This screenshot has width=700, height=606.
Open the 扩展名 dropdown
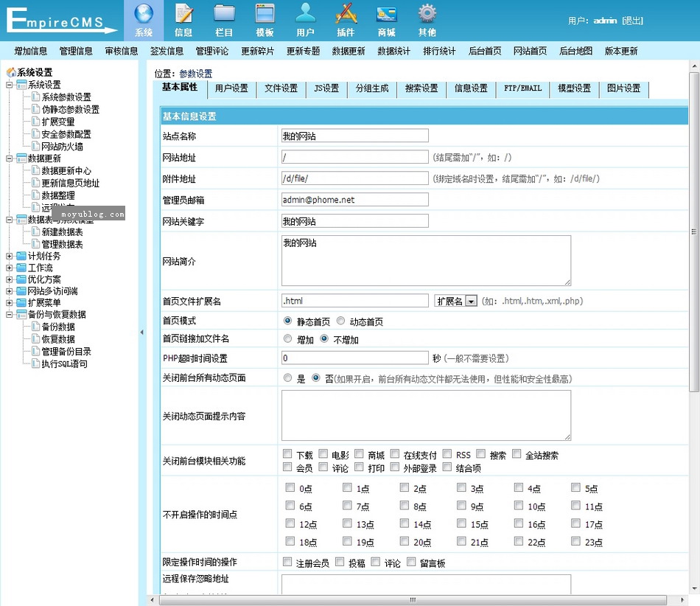tap(456, 301)
